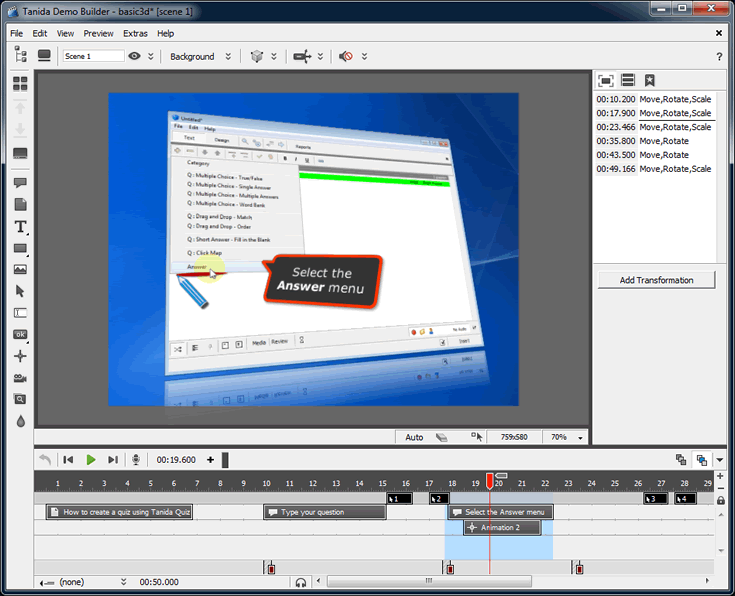Open the Preview menu
The height and width of the screenshot is (596, 735).
click(98, 33)
